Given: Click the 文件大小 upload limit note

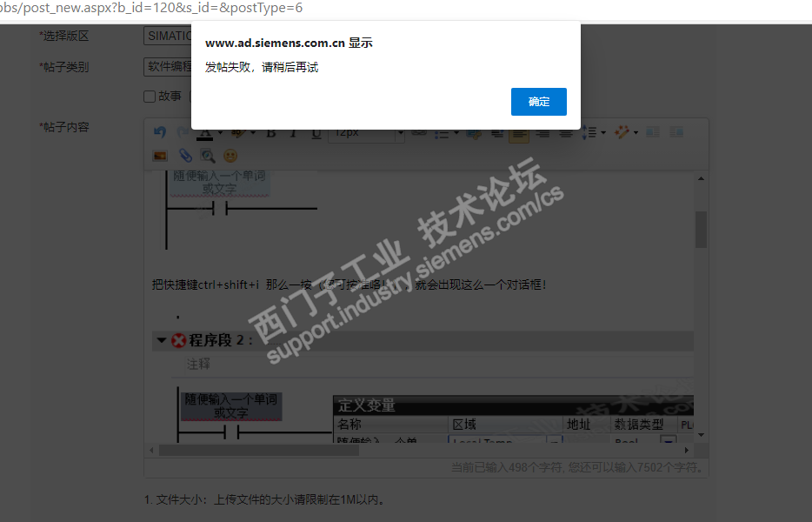Looking at the screenshot, I should point(264,499).
